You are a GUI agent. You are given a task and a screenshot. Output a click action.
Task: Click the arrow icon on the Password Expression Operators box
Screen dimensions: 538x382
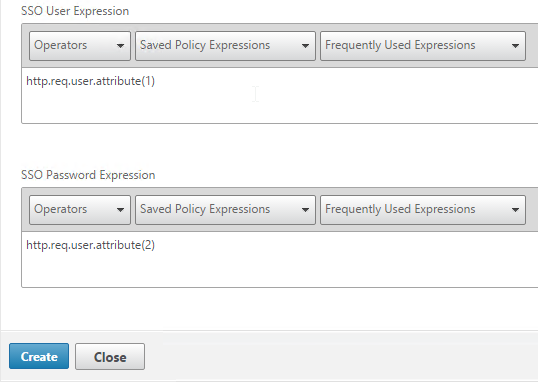tap(120, 210)
